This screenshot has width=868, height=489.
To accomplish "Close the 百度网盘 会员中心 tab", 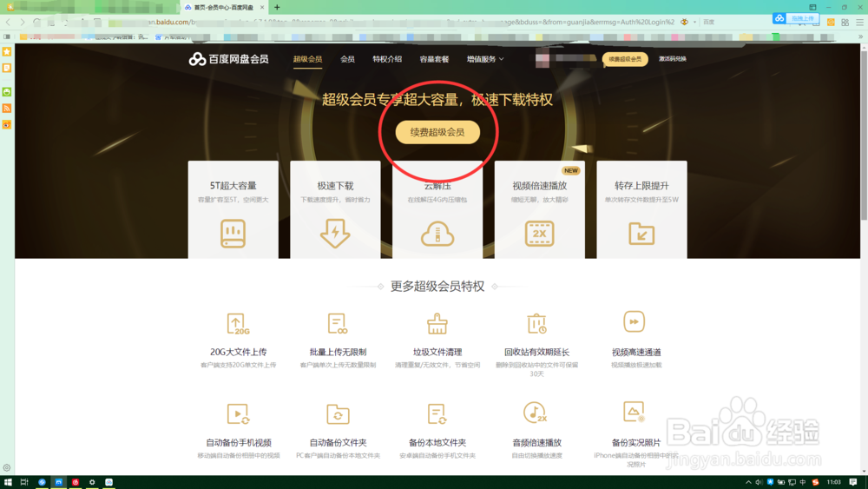I will (262, 7).
